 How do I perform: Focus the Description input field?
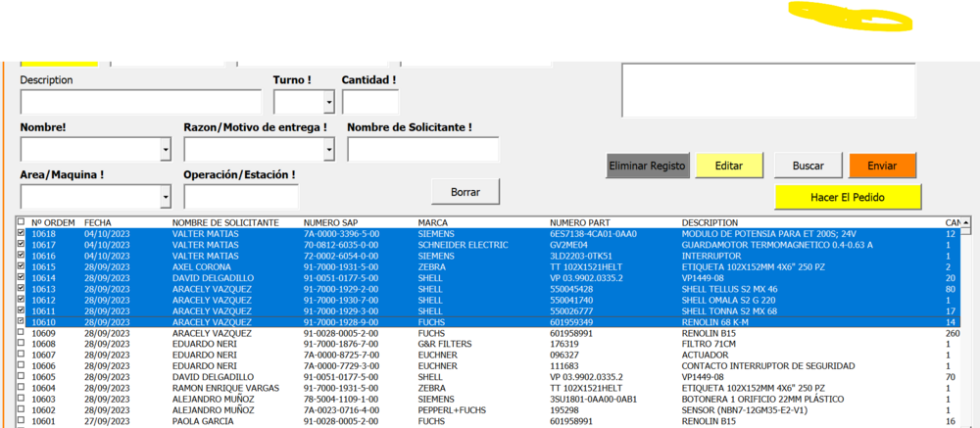point(141,102)
